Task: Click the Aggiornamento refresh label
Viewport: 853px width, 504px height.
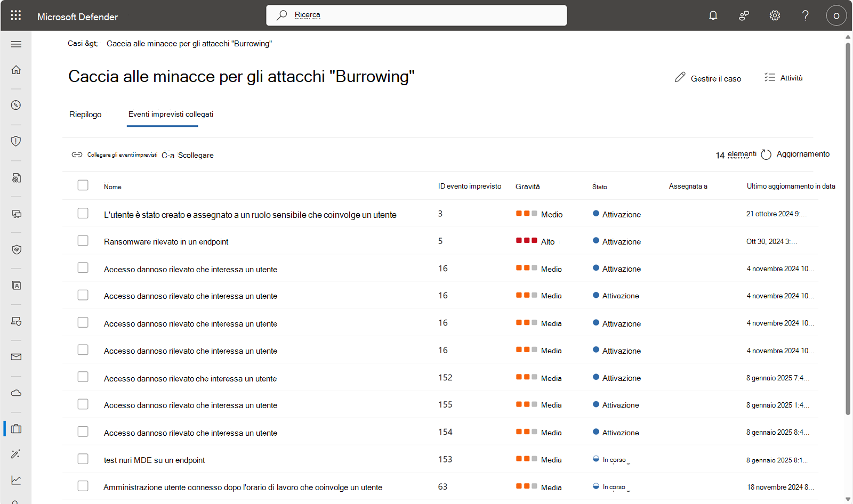Action: [x=803, y=154]
